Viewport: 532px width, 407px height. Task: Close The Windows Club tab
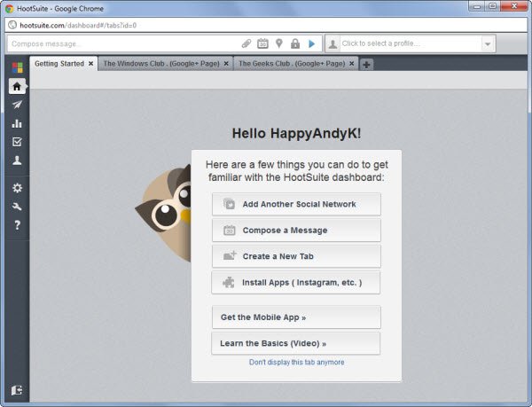click(226, 64)
